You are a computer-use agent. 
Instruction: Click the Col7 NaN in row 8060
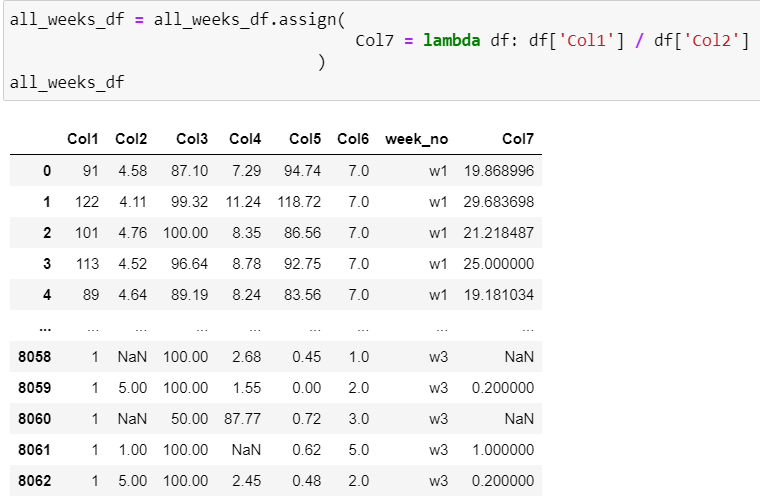click(519, 419)
